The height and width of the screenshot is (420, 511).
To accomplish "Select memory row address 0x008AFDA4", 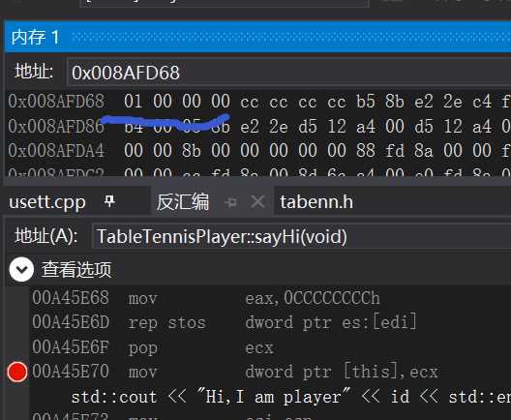I will pyautogui.click(x=56, y=151).
